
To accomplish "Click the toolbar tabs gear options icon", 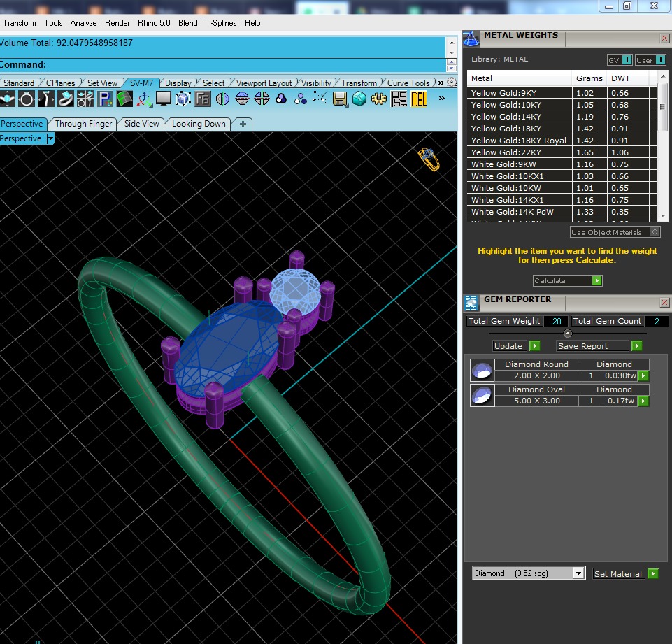I will click(452, 83).
